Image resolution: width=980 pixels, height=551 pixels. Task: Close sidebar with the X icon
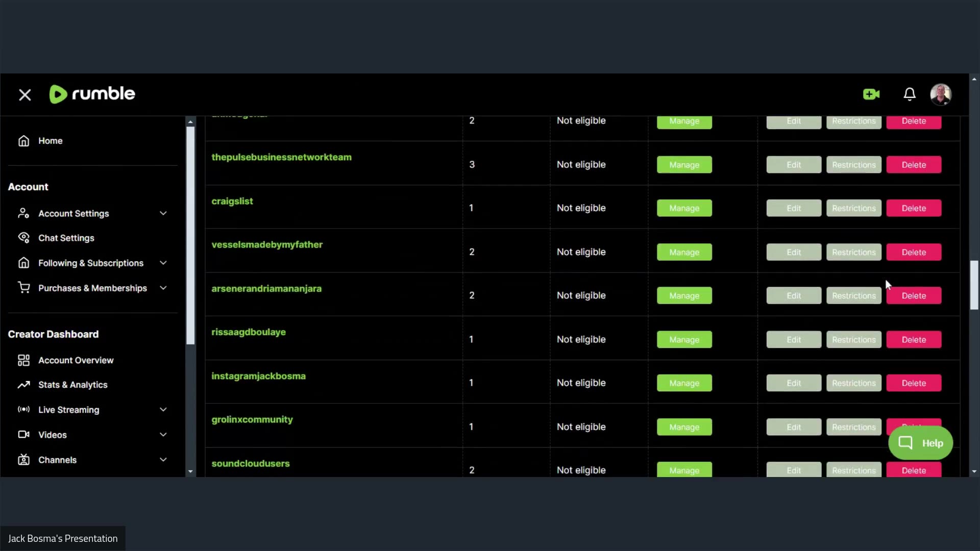pos(24,95)
